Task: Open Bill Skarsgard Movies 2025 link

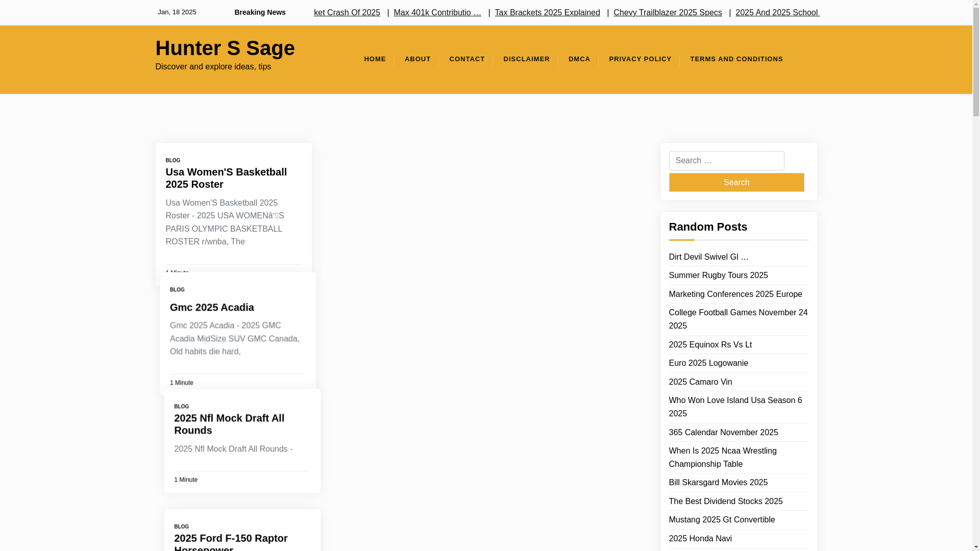Action: (x=718, y=483)
